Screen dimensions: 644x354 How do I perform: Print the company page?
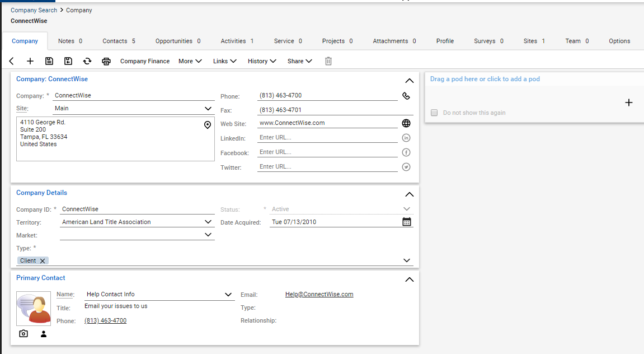click(x=106, y=61)
